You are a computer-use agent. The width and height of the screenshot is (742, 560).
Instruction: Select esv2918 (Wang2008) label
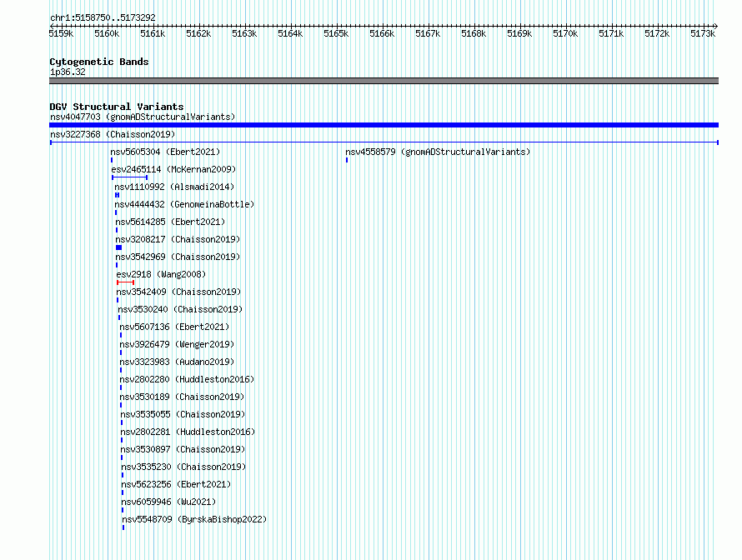point(161,274)
